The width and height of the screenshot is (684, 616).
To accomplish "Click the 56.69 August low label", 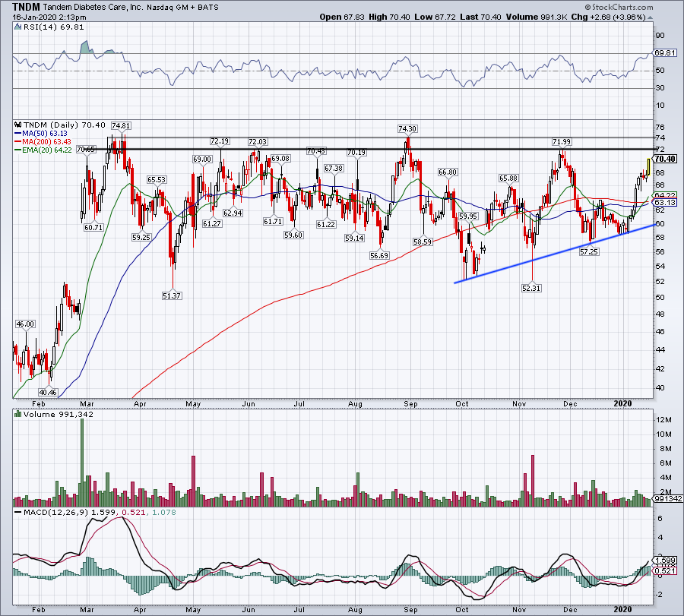I will 378,255.
